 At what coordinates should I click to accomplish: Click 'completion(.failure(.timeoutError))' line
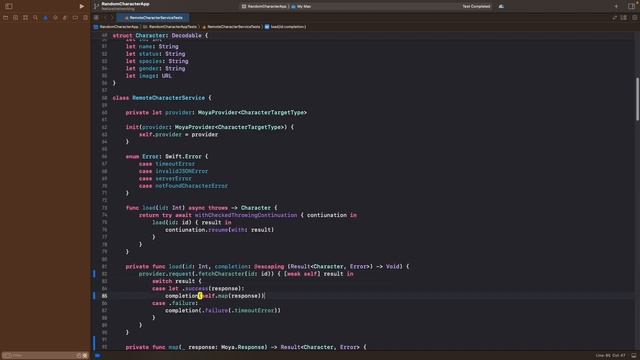tap(223, 311)
